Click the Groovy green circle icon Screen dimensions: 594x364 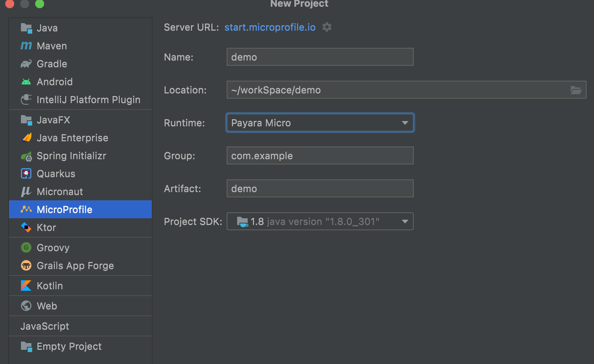[x=26, y=247]
